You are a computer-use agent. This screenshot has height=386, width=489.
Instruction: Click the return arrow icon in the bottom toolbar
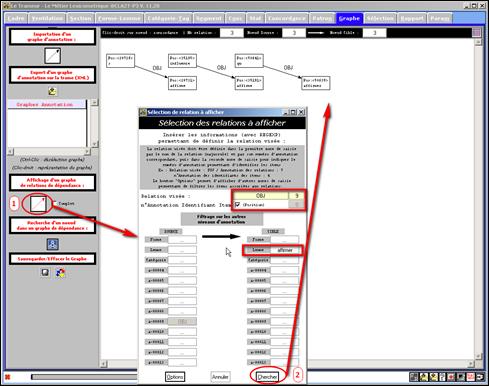click(x=480, y=377)
